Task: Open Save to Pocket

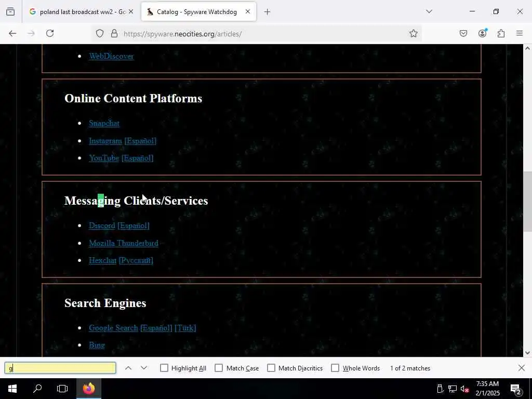Action: (463, 33)
